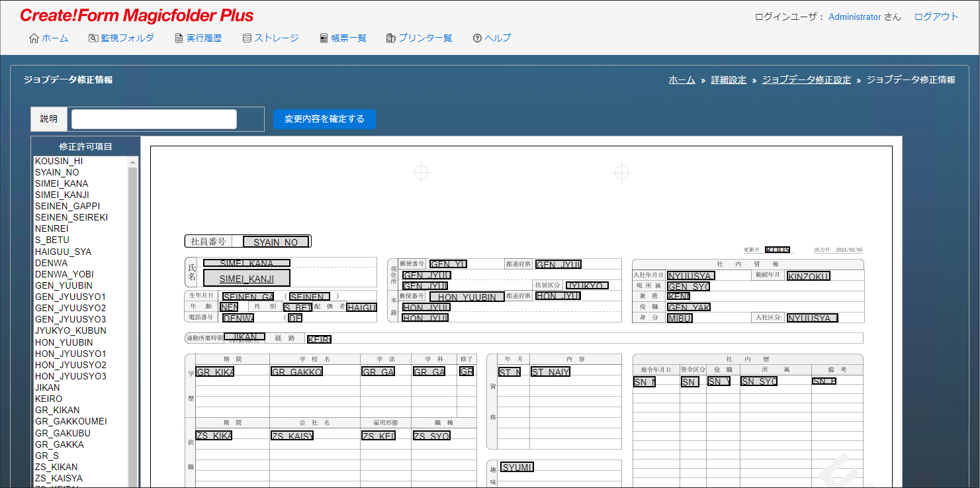The width and height of the screenshot is (980, 488).
Task: Select KEIRO in the list
Action: pyautogui.click(x=49, y=399)
